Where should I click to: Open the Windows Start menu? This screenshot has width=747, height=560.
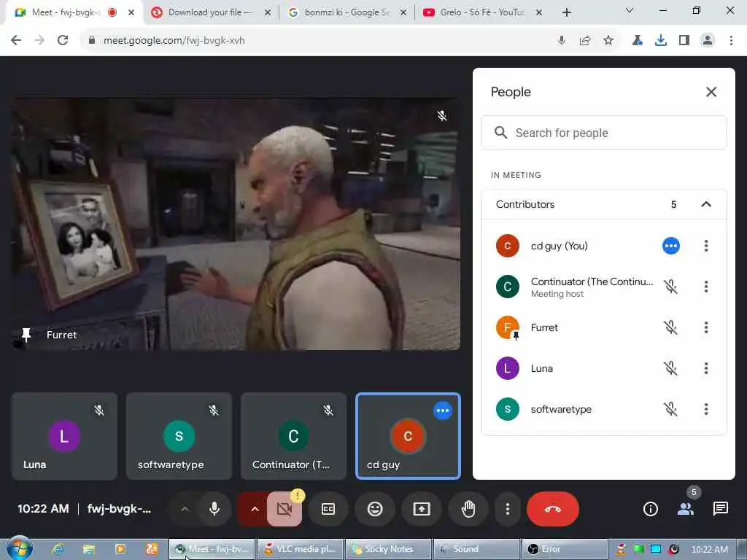pyautogui.click(x=20, y=548)
